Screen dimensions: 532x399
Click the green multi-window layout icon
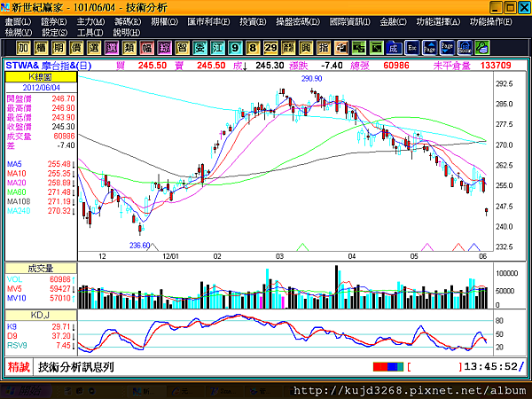(358, 48)
